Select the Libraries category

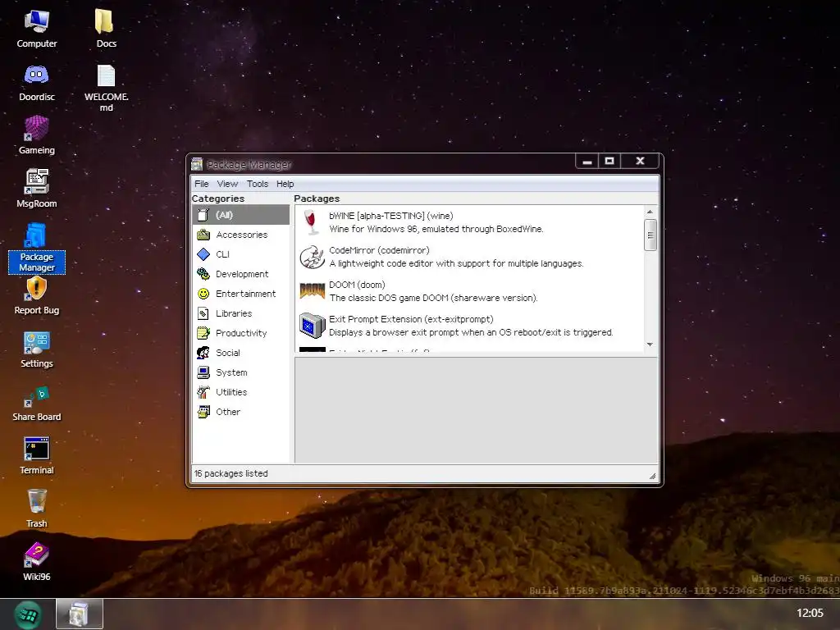[240, 313]
